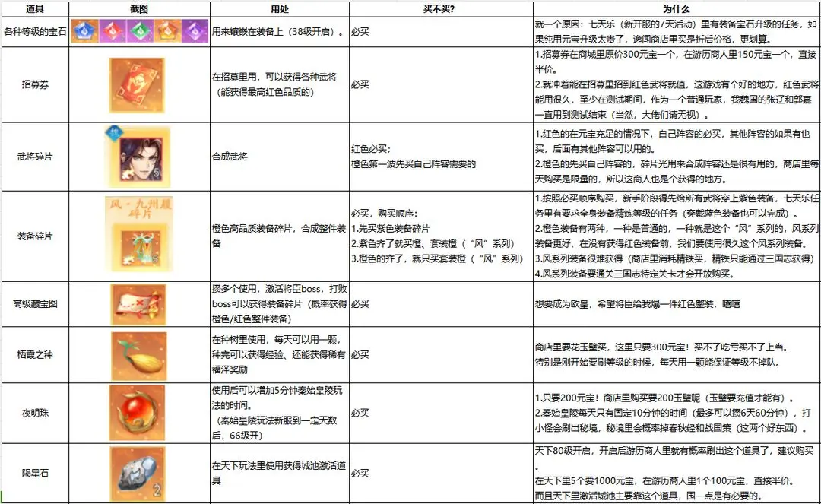Click the 武将碎片 hero portrait icon
The image size is (821, 504).
139,156
